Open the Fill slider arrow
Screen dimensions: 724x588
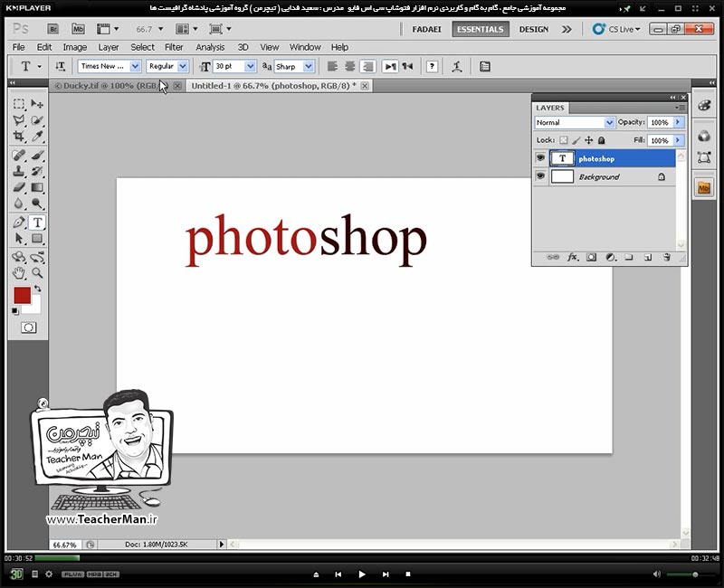click(x=678, y=140)
